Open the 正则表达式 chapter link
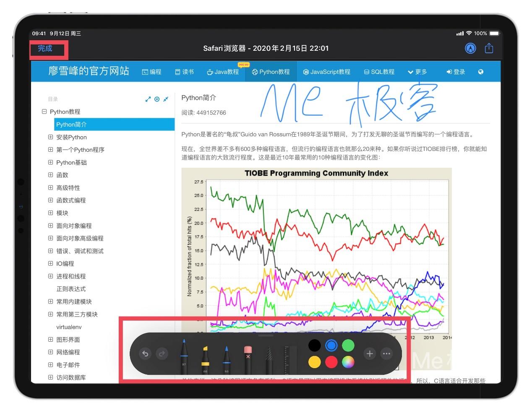 pos(71,289)
